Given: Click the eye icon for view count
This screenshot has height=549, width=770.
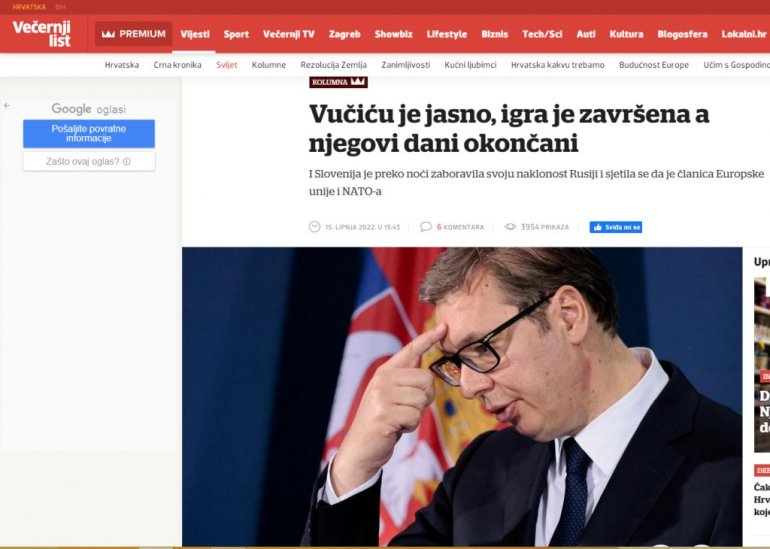Looking at the screenshot, I should (x=510, y=226).
